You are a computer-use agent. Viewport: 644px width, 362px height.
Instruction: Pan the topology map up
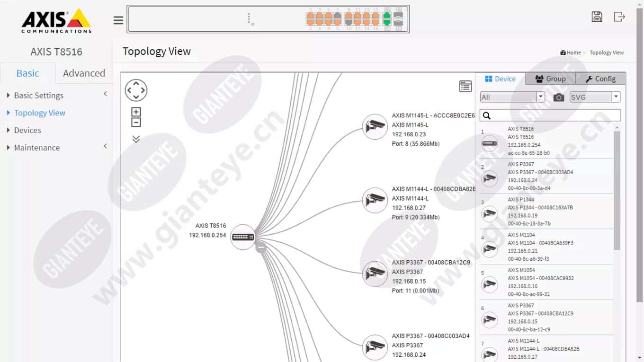click(136, 84)
